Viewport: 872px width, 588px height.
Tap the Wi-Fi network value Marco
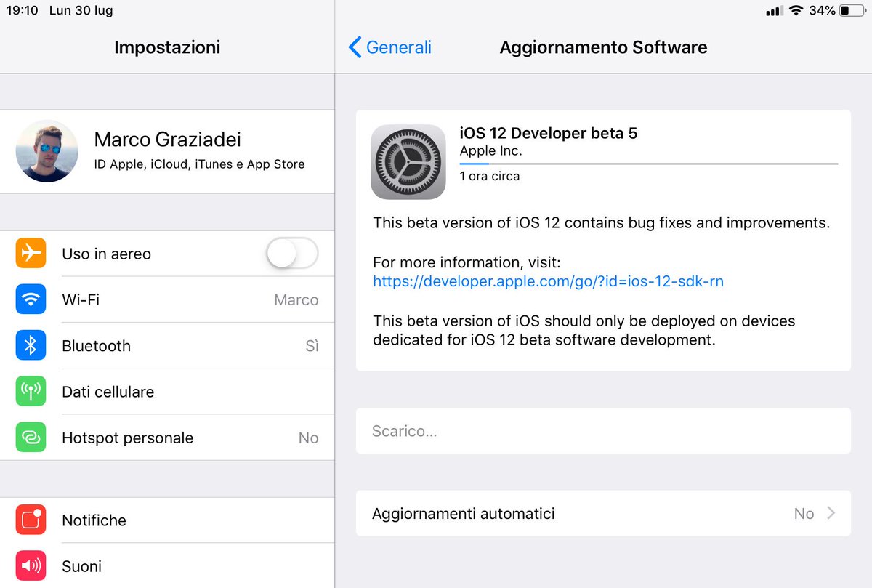point(296,299)
